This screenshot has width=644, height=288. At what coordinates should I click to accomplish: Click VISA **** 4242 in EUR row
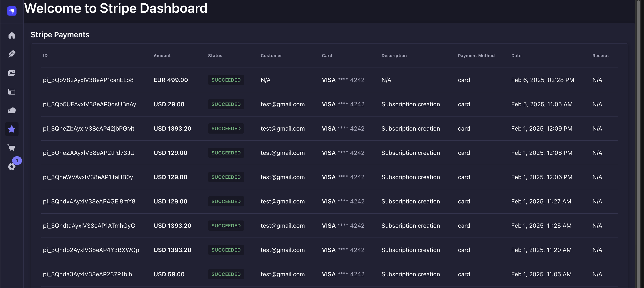[343, 80]
